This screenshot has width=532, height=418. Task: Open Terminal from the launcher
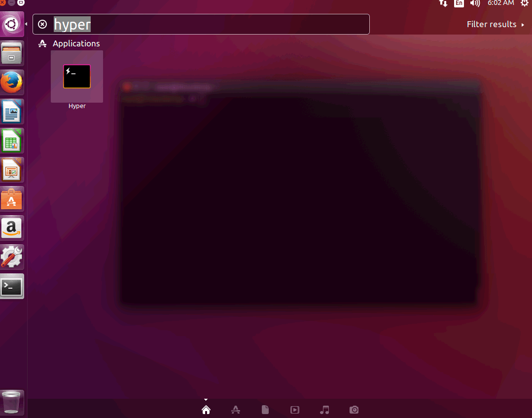click(12, 286)
